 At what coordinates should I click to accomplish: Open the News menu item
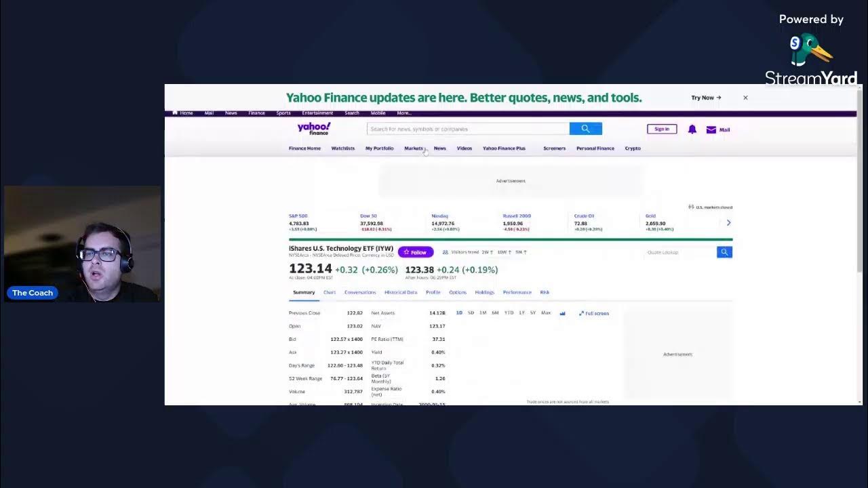pyautogui.click(x=439, y=148)
